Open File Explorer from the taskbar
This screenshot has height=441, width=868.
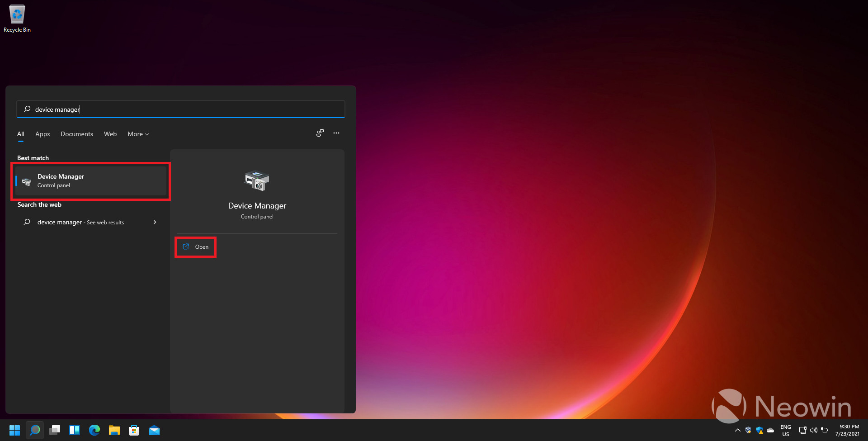pyautogui.click(x=114, y=430)
